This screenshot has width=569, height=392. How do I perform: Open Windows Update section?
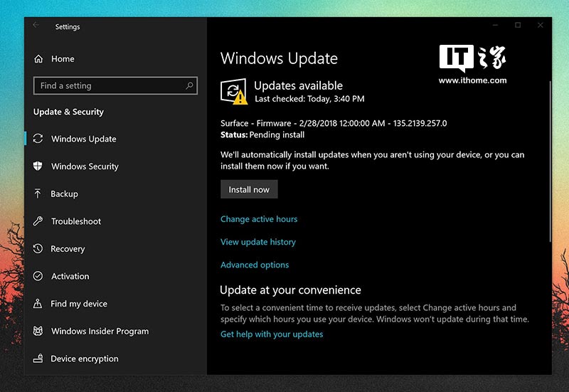84,139
